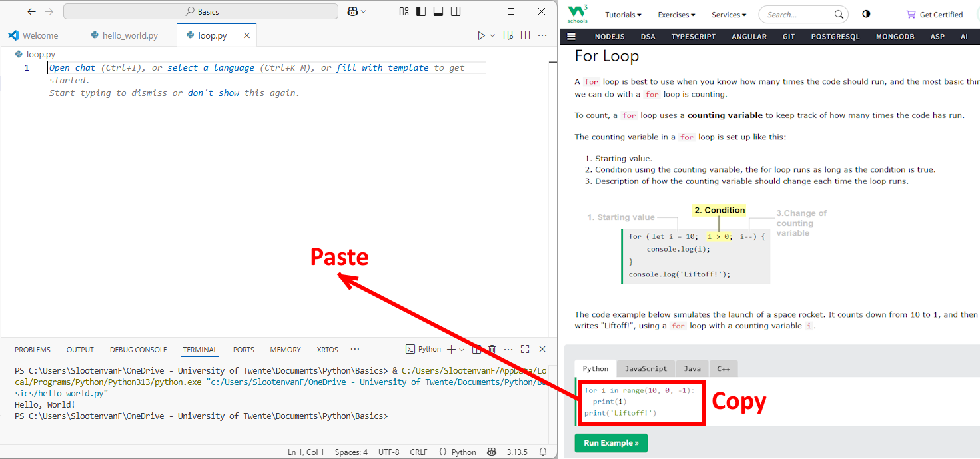Open the Tutorials dropdown on W3Schools

[623, 15]
